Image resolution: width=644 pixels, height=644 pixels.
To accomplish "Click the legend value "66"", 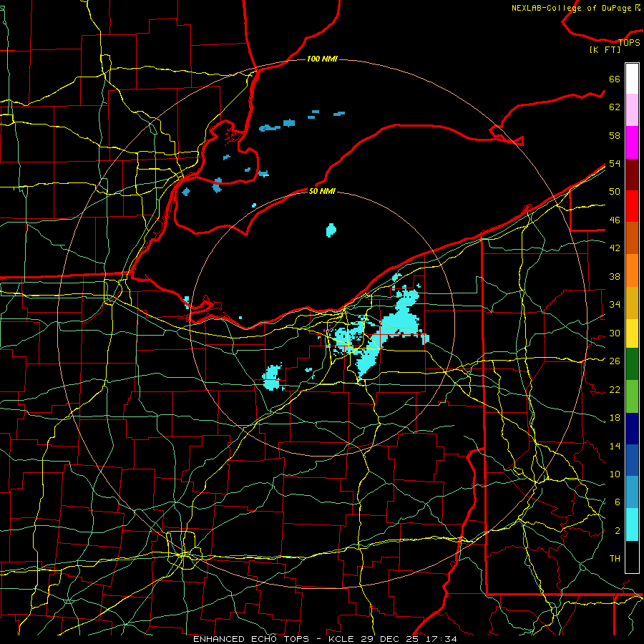I will tap(615, 79).
